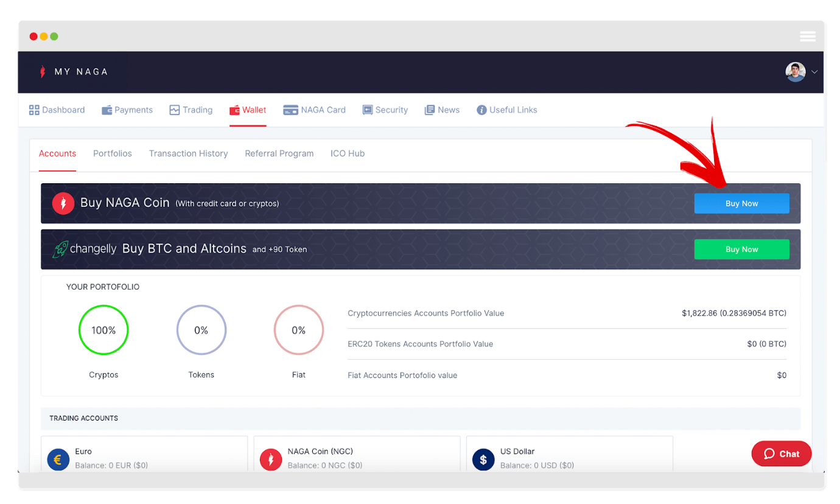Open the hamburger menu icon
840x504 pixels.
click(x=808, y=37)
